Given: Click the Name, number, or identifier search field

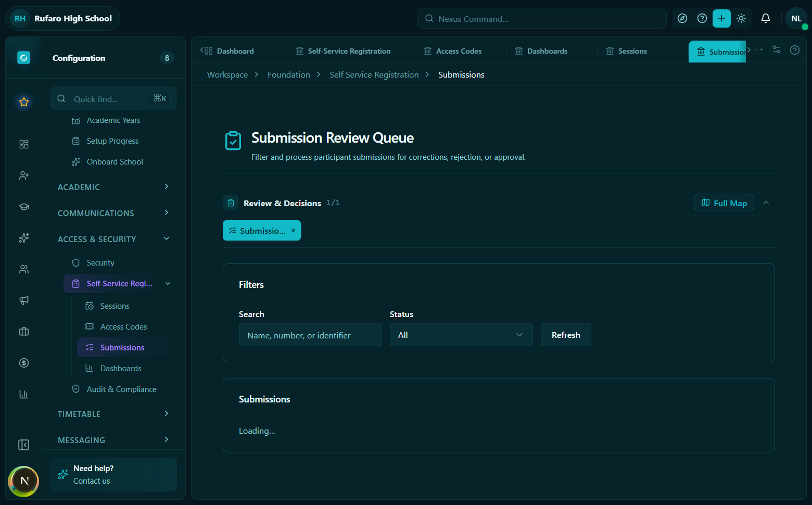Looking at the screenshot, I should click(310, 335).
